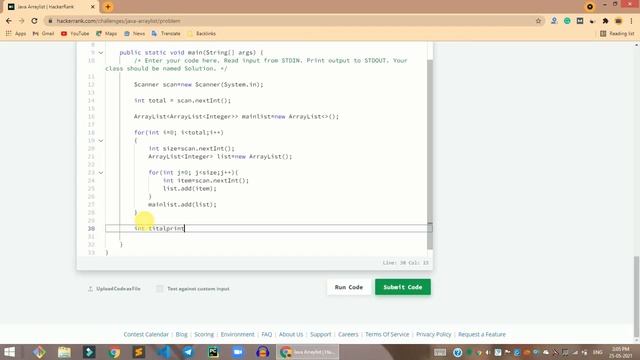Open Sublime Text from the taskbar
This screenshot has height=360, width=640.
139,352
